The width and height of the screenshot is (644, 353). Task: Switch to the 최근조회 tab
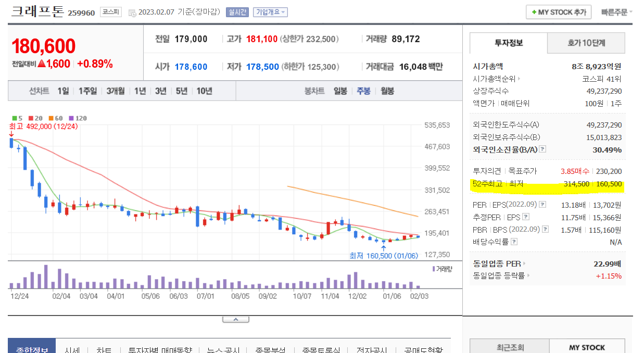509,347
